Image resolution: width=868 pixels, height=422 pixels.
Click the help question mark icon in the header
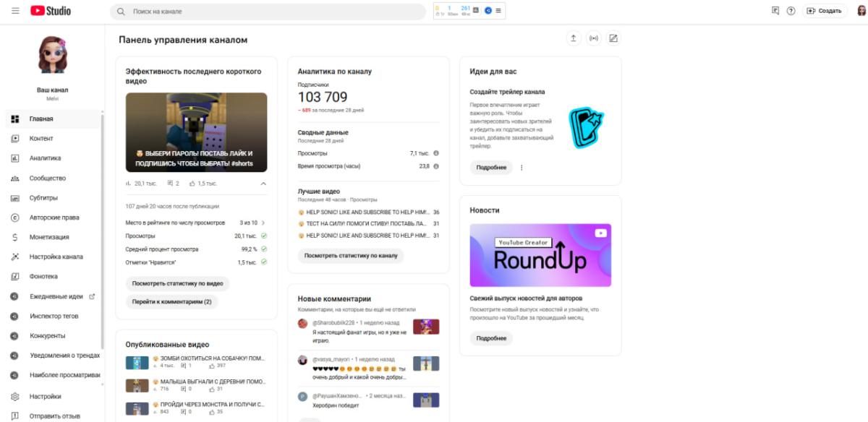tap(791, 11)
